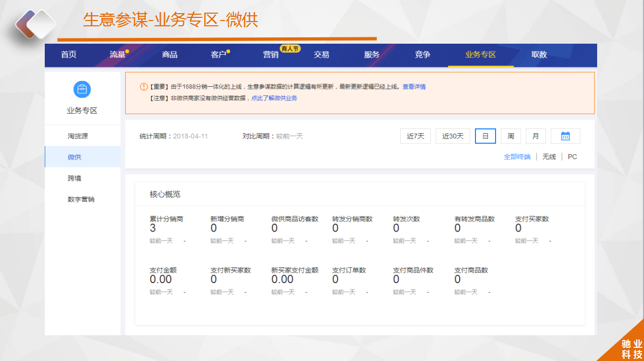Click the 支付新买家数 metric label
This screenshot has width=644, height=361.
pos(231,270)
